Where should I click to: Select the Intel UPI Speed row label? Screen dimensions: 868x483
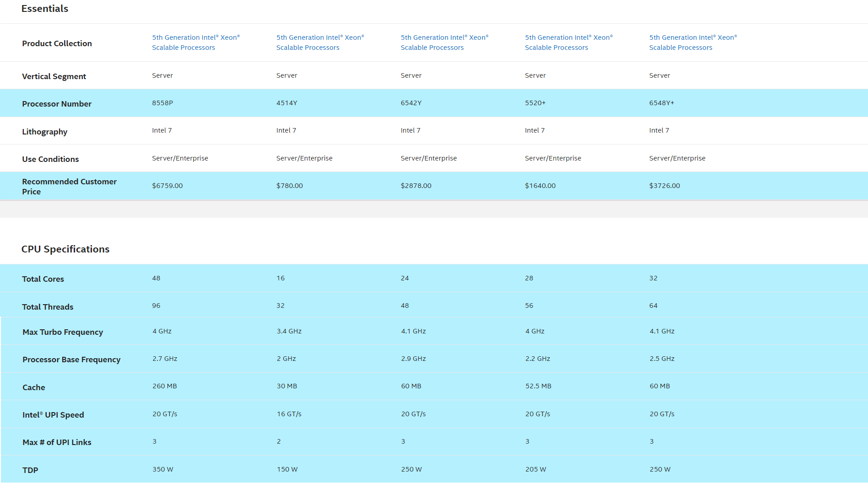(53, 415)
